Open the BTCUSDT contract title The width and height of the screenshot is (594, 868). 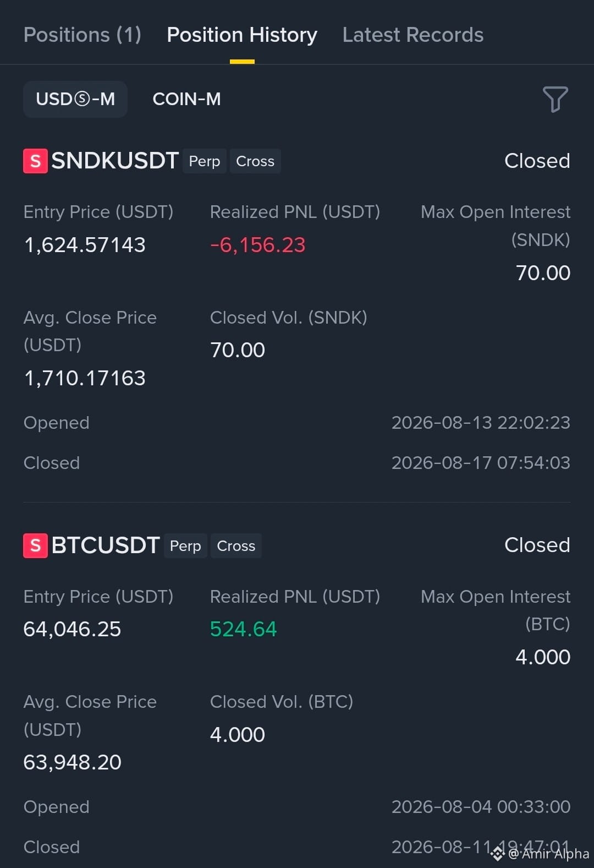pyautogui.click(x=106, y=545)
